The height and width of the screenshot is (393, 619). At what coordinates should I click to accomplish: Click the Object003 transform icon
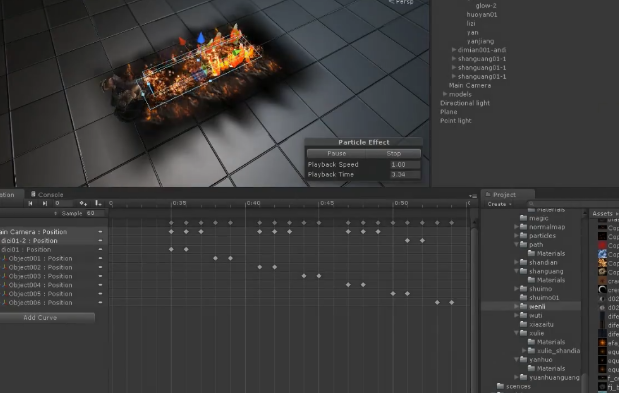pyautogui.click(x=4, y=276)
